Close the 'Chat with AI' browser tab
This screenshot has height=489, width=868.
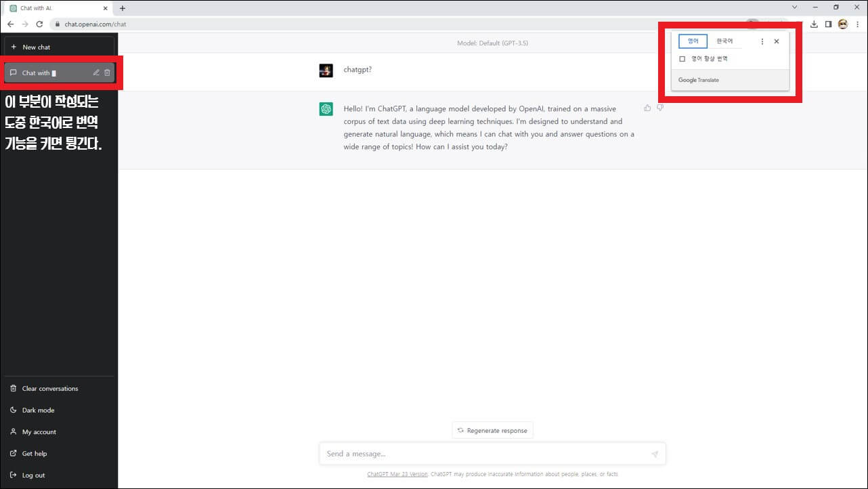click(x=105, y=8)
